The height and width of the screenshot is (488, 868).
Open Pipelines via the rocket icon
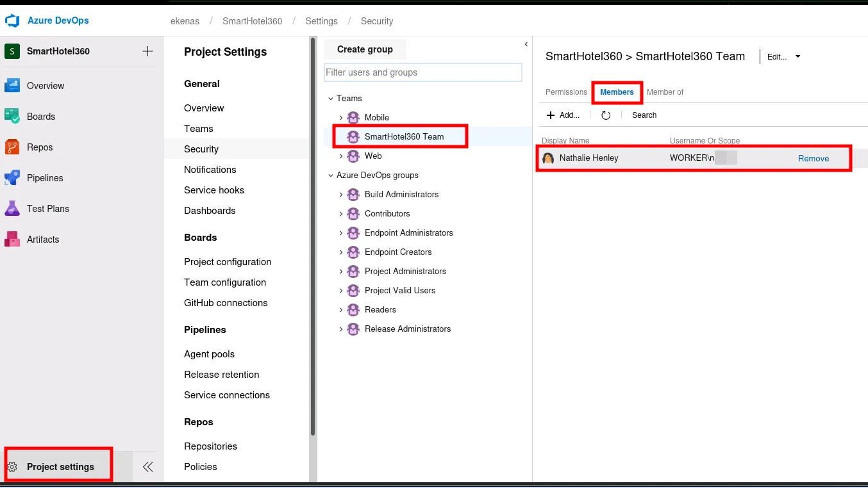point(12,178)
